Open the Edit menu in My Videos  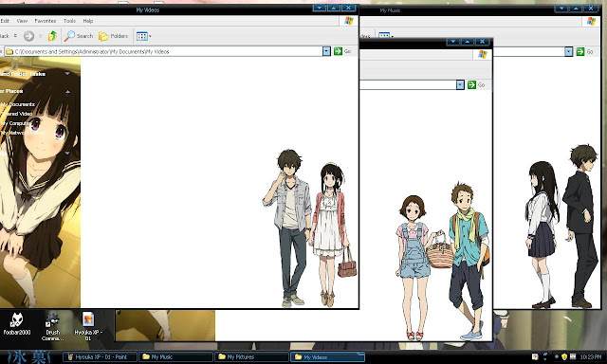[x=5, y=21]
